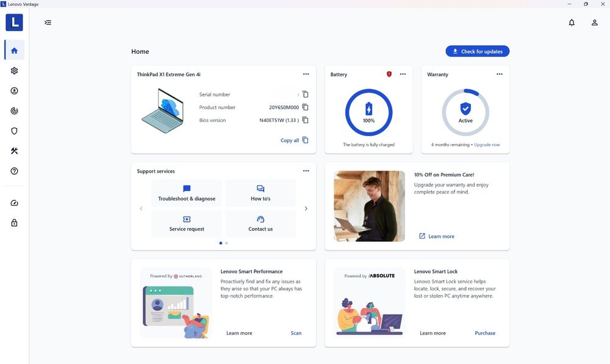Open Smart Performance gauge icon in sidebar
Viewport: 610px width, 364px height.
(x=15, y=203)
